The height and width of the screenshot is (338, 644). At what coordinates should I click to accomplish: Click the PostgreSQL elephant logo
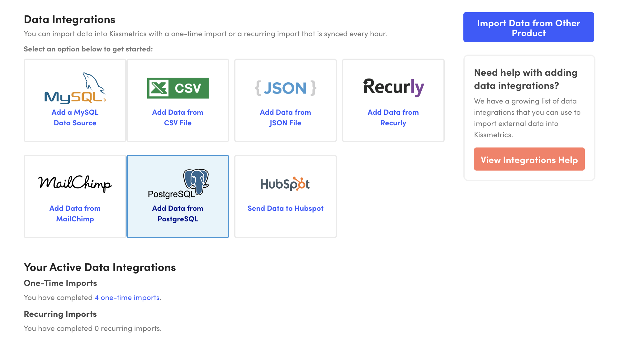click(196, 181)
